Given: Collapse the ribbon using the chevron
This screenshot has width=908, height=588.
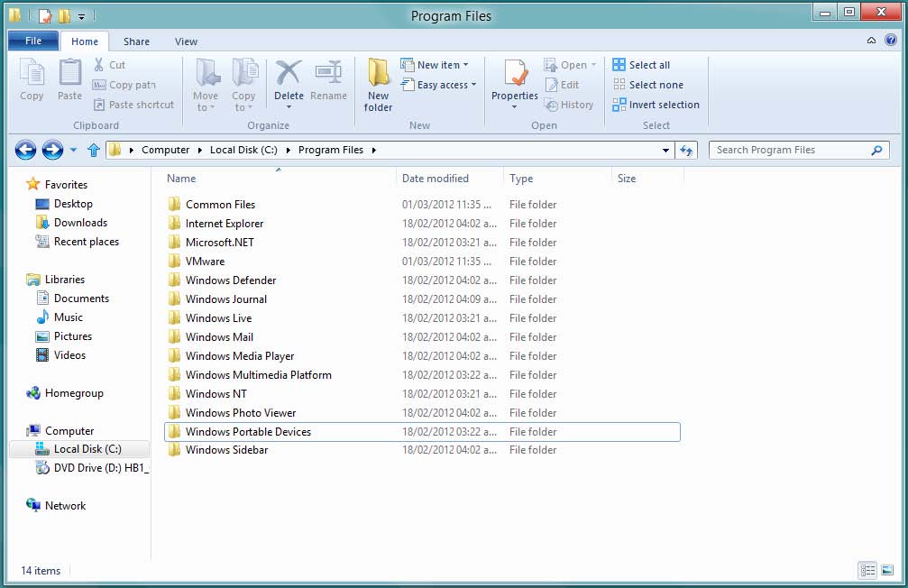Looking at the screenshot, I should 871,41.
